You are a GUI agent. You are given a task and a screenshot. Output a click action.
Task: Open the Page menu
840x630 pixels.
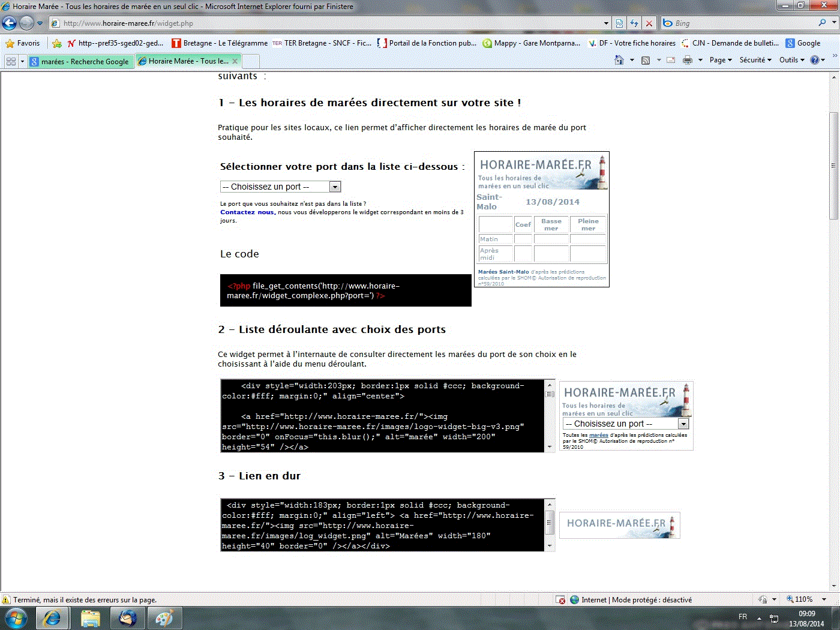721,60
